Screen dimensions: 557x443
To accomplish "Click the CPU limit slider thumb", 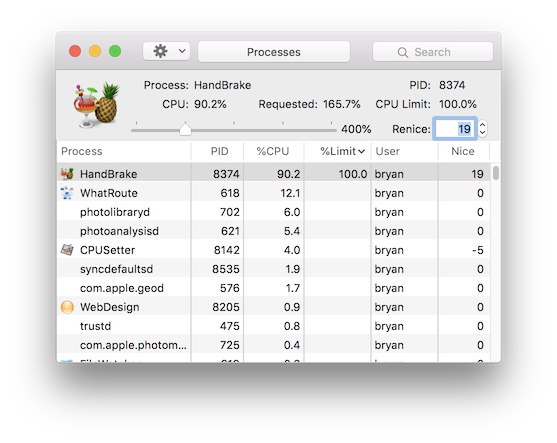I will 185,129.
